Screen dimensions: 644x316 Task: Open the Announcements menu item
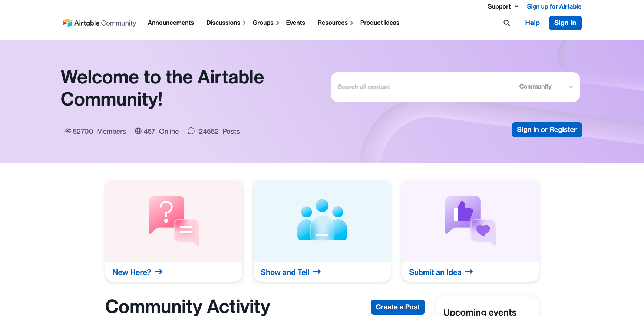(171, 23)
